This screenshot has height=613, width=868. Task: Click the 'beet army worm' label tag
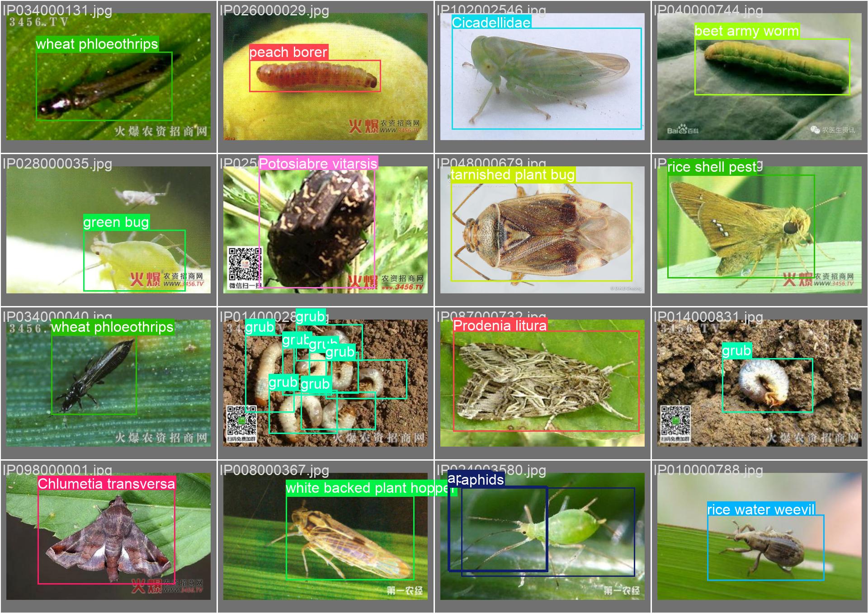(x=747, y=31)
